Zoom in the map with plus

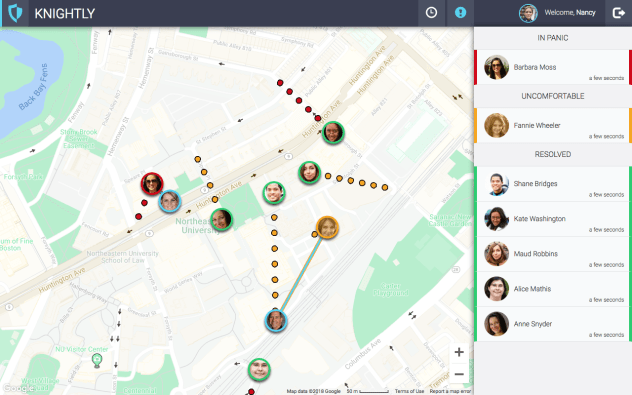[x=459, y=352]
